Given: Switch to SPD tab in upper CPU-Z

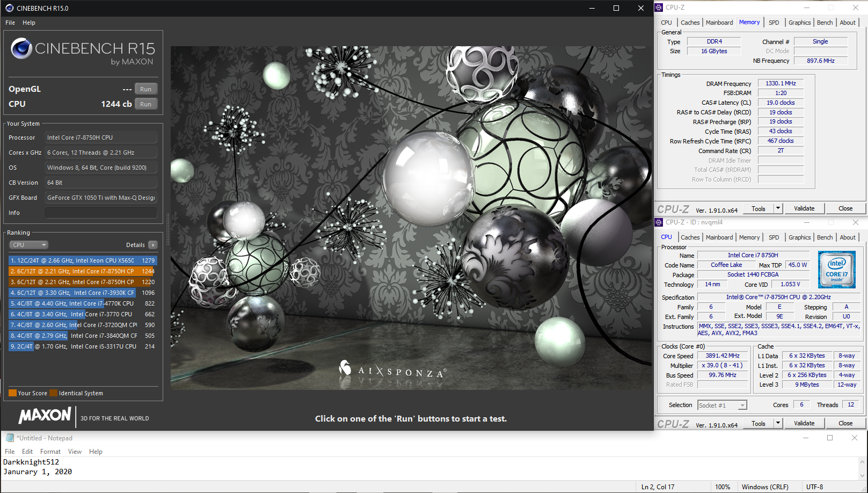Looking at the screenshot, I should tap(774, 23).
